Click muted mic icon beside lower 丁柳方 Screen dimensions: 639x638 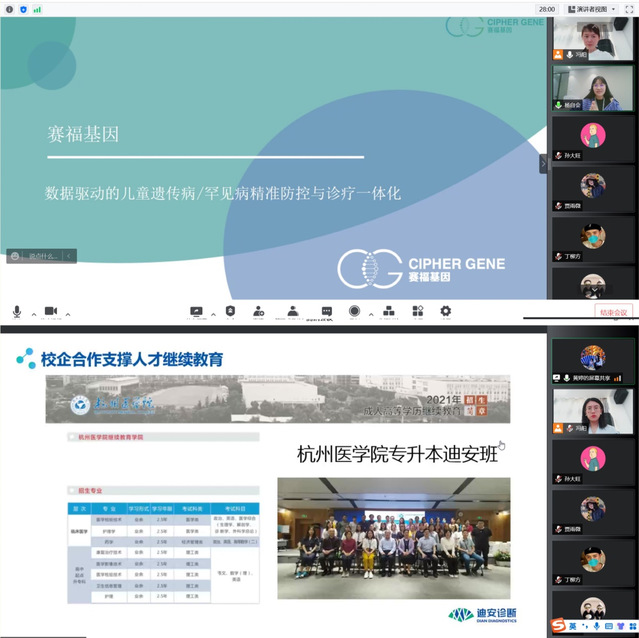point(558,580)
